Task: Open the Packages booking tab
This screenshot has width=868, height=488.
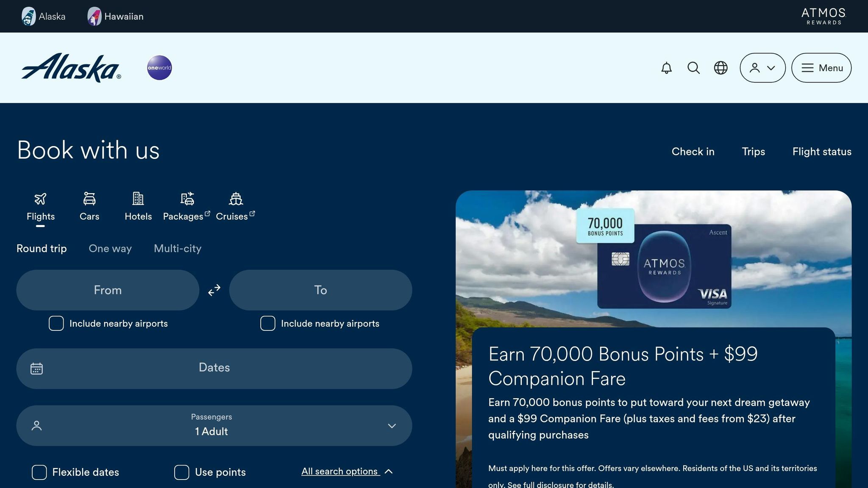Action: click(x=186, y=208)
